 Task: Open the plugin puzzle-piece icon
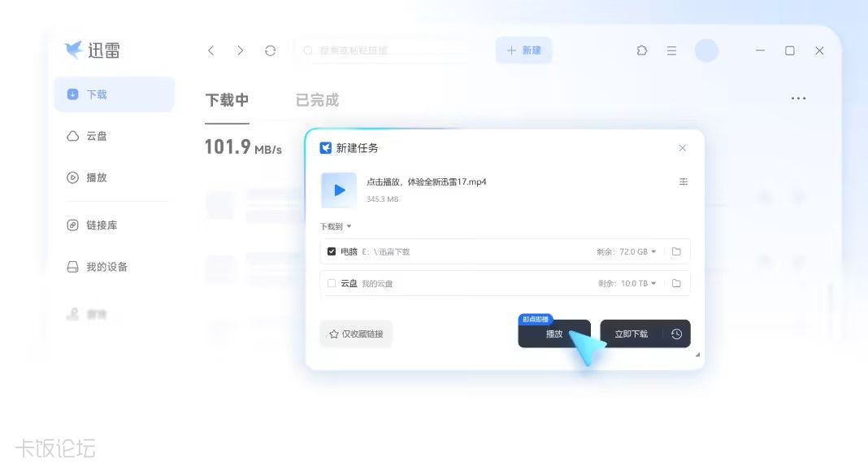pyautogui.click(x=641, y=50)
